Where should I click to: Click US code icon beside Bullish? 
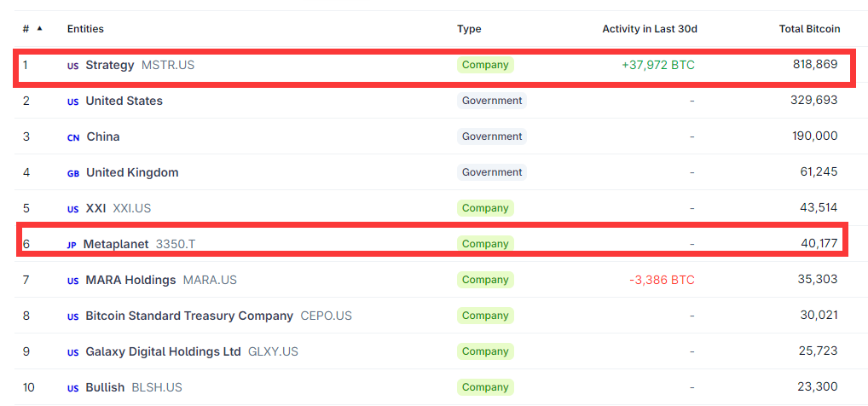(x=73, y=388)
